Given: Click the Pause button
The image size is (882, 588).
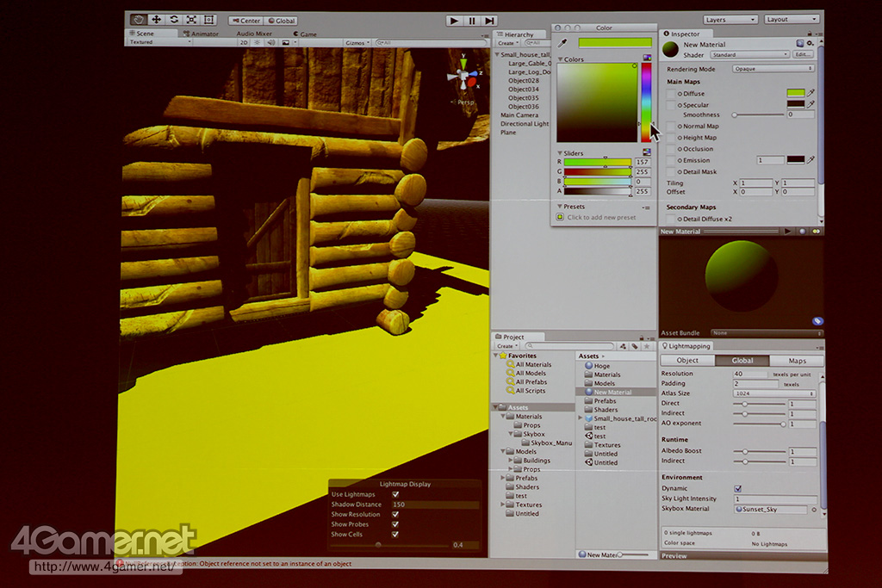Looking at the screenshot, I should (x=472, y=21).
